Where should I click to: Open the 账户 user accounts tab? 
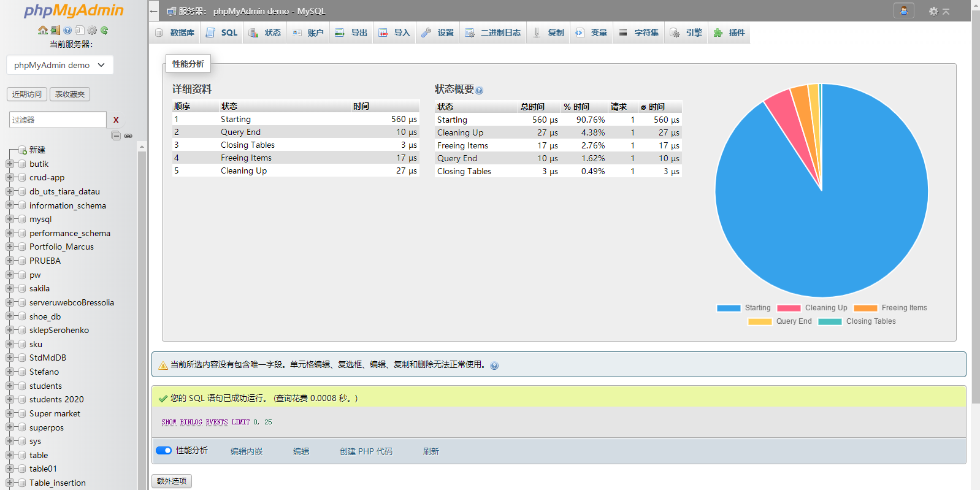[x=308, y=33]
